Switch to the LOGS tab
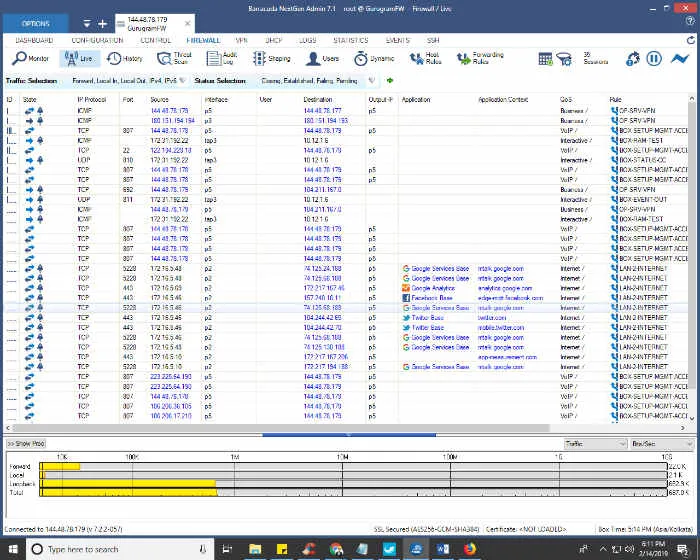 pos(307,40)
